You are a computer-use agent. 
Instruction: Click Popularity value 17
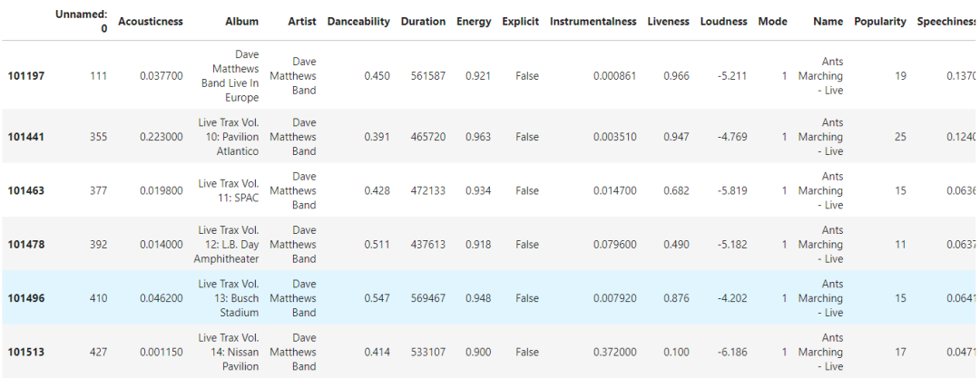(900, 351)
